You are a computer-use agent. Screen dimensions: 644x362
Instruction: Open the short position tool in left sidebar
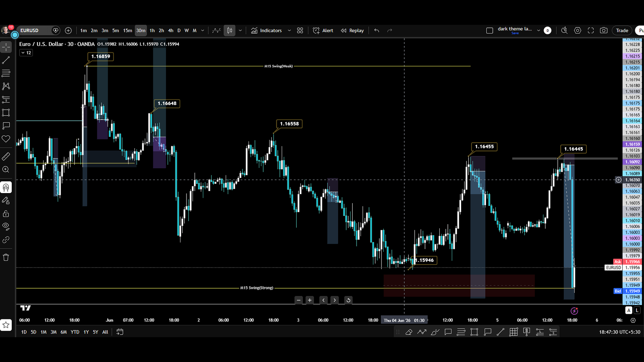pyautogui.click(x=6, y=100)
